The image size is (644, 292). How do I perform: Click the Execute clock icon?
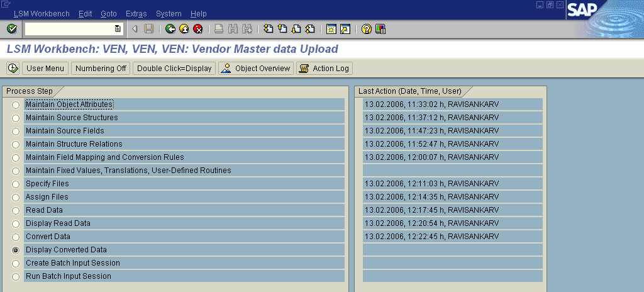point(13,68)
